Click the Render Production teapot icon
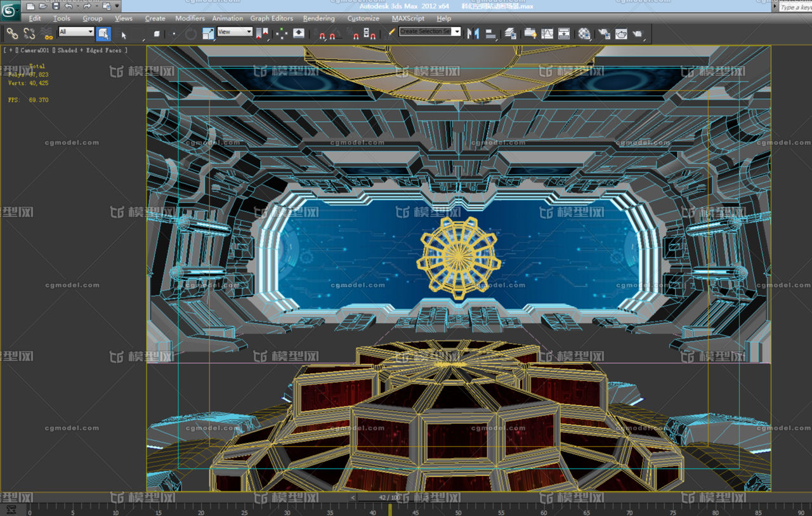Screen dimensions: 812x516 (638, 33)
